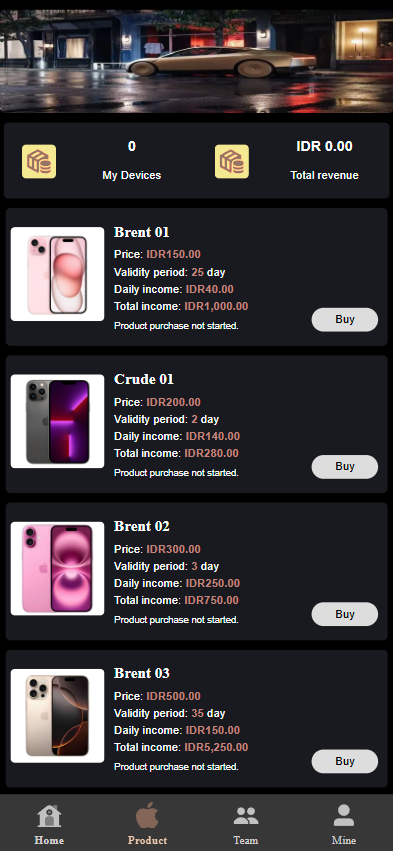The image size is (393, 851).
Task: Go to the Mine profile icon
Action: [344, 816]
